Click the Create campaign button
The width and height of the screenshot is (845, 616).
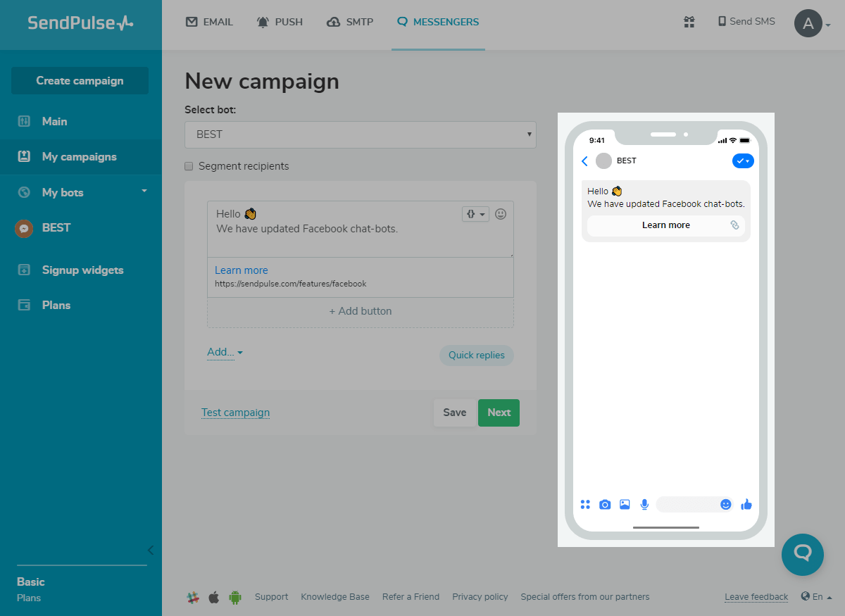(x=80, y=80)
